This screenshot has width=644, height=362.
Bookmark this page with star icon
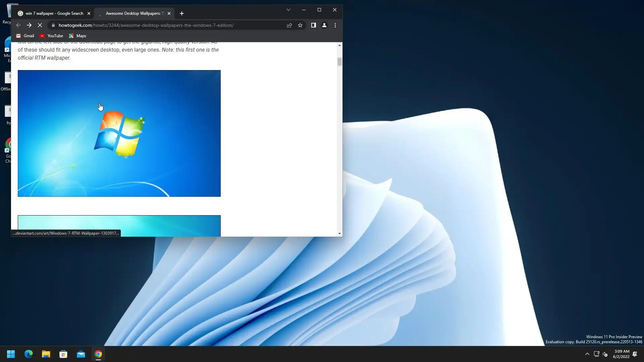pos(300,25)
